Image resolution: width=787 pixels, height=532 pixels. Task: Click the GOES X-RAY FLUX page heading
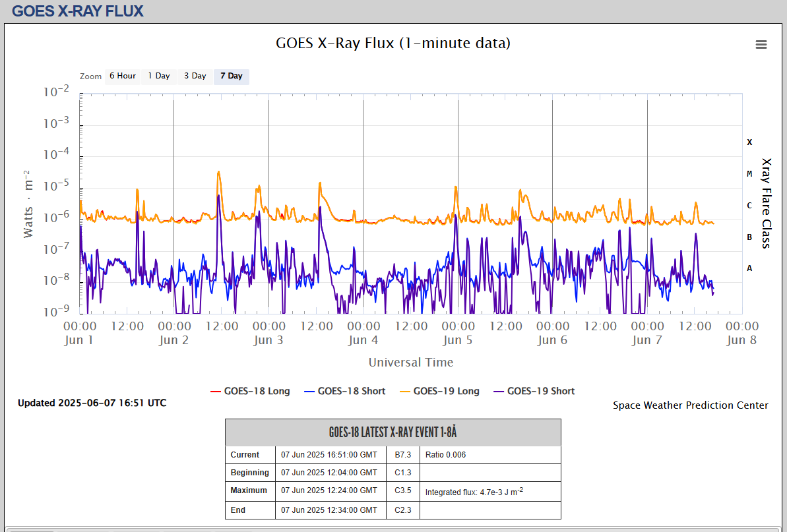pos(78,11)
